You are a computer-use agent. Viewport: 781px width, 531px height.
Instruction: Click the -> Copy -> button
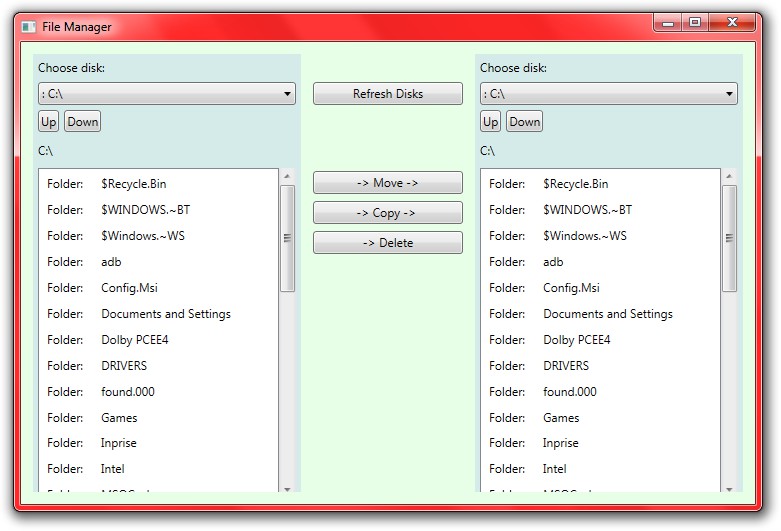[388, 213]
